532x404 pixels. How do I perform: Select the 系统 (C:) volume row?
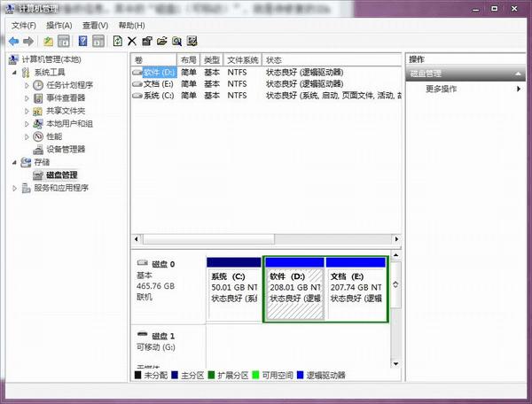266,95
